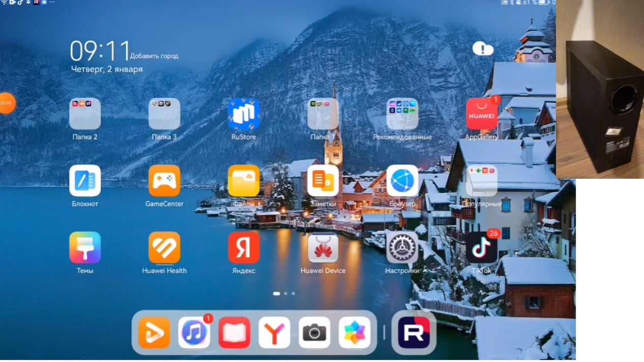Launch Huawei AppGallery

pyautogui.click(x=482, y=114)
